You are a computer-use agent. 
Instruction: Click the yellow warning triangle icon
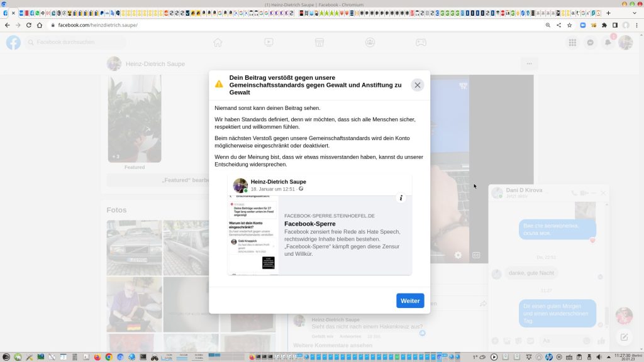tap(219, 84)
